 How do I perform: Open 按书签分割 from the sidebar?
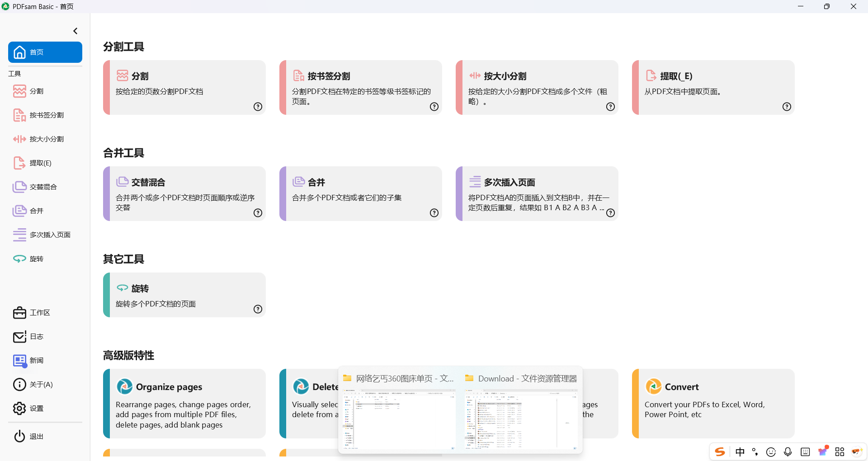tap(46, 115)
